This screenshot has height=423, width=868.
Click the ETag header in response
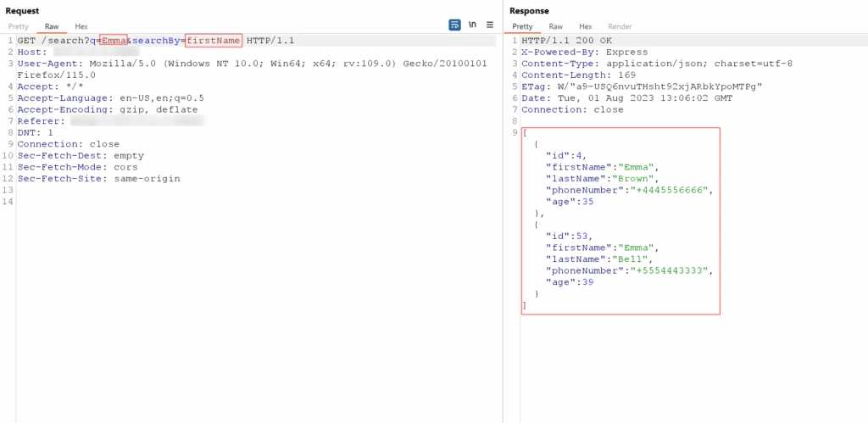(x=640, y=86)
